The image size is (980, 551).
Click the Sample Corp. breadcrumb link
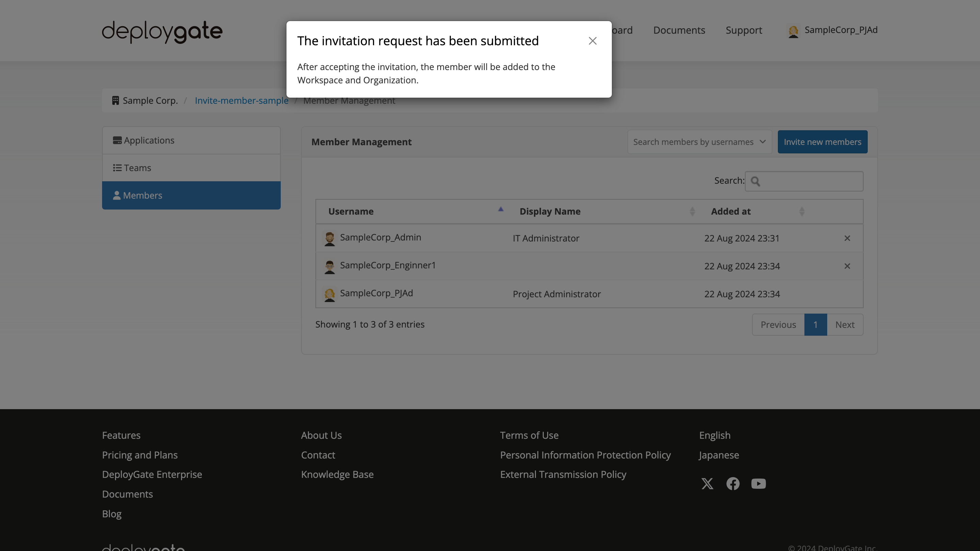145,100
